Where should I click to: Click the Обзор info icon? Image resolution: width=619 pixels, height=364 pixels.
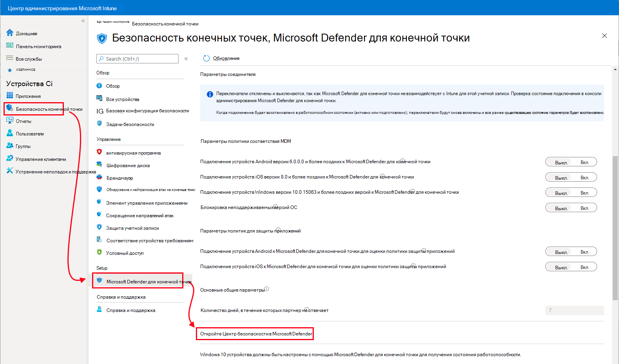(x=99, y=85)
